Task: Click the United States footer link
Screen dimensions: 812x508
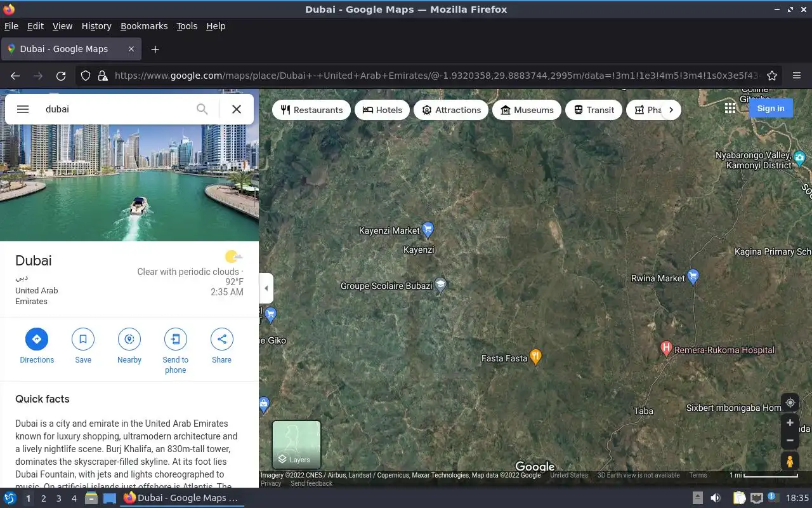Action: (569, 475)
